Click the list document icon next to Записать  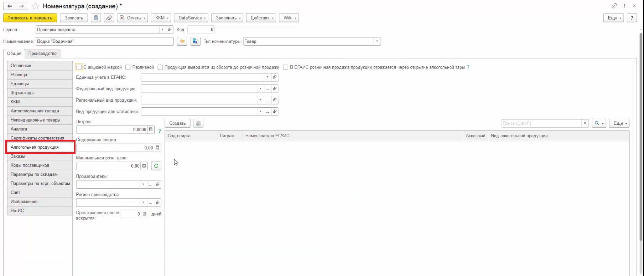click(95, 18)
